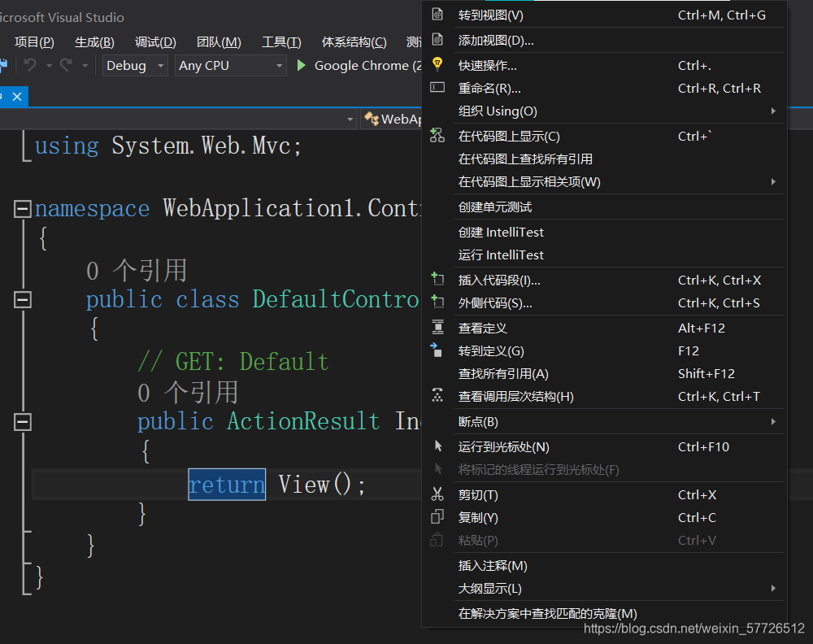Expand the 大纲显示(L) submenu
The height and width of the screenshot is (644, 813).
pyautogui.click(x=772, y=588)
